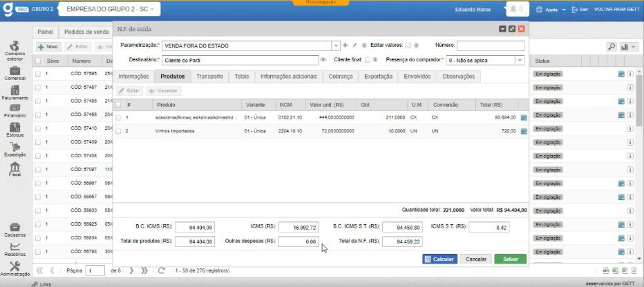Open the Informações adicionais tab

[289, 77]
